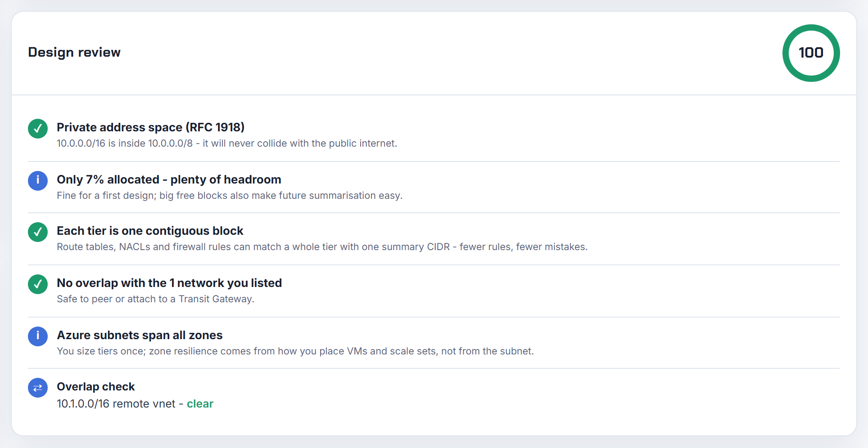
Task: Click the blue info icon beside Azure subnets span all zones
Action: point(38,336)
